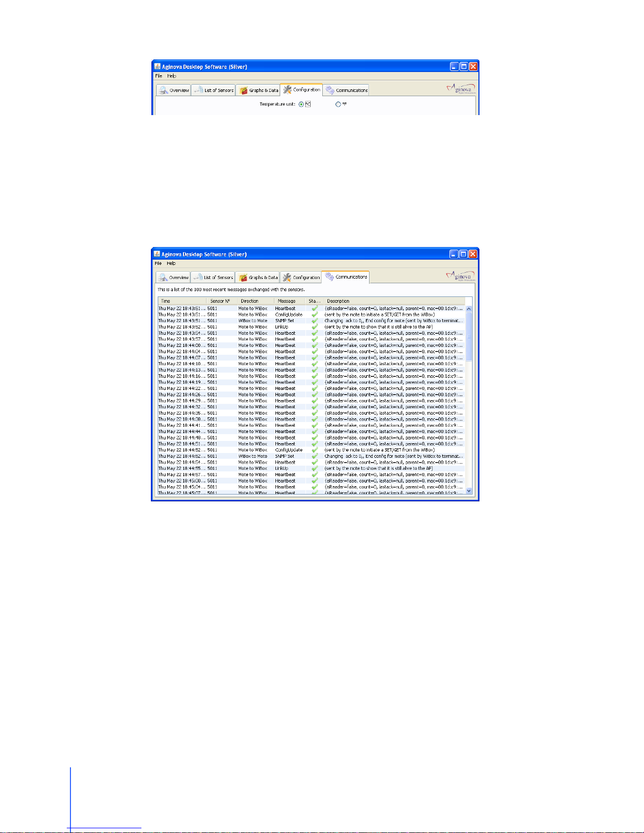
Task: Click status checkmark in 18:44:07 Heartbeat row
Action: (314, 357)
